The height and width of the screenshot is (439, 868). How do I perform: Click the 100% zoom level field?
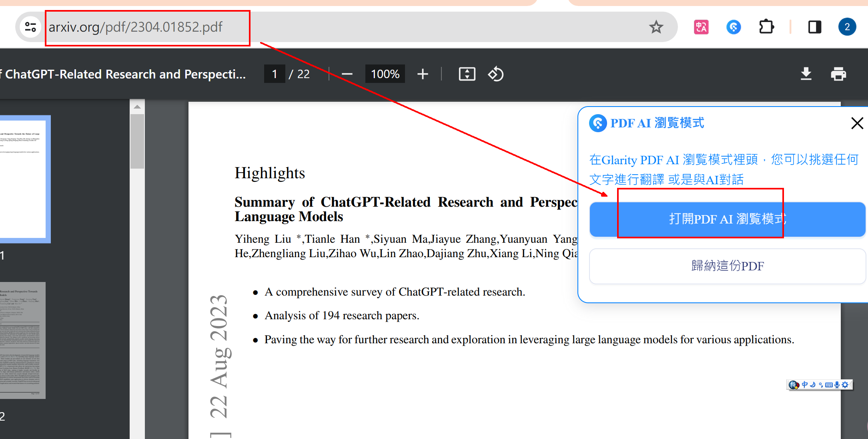pos(385,74)
